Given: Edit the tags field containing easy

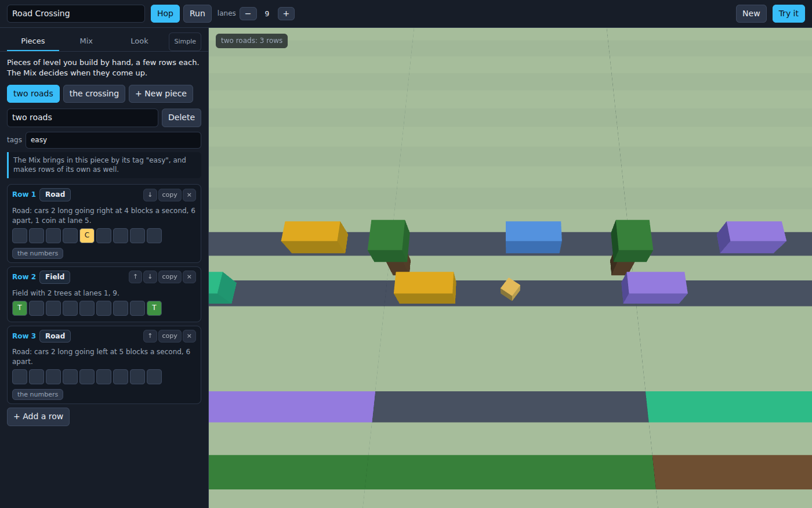Looking at the screenshot, I should click(113, 140).
